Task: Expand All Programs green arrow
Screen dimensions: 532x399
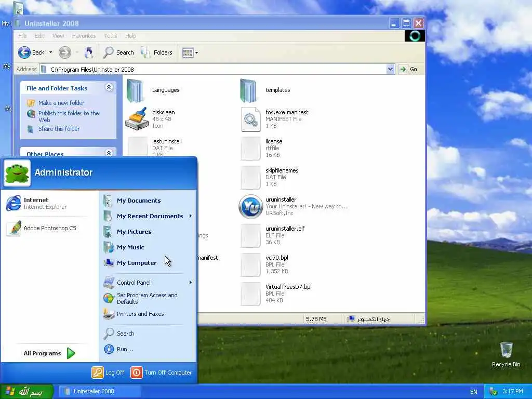Action: coord(71,353)
